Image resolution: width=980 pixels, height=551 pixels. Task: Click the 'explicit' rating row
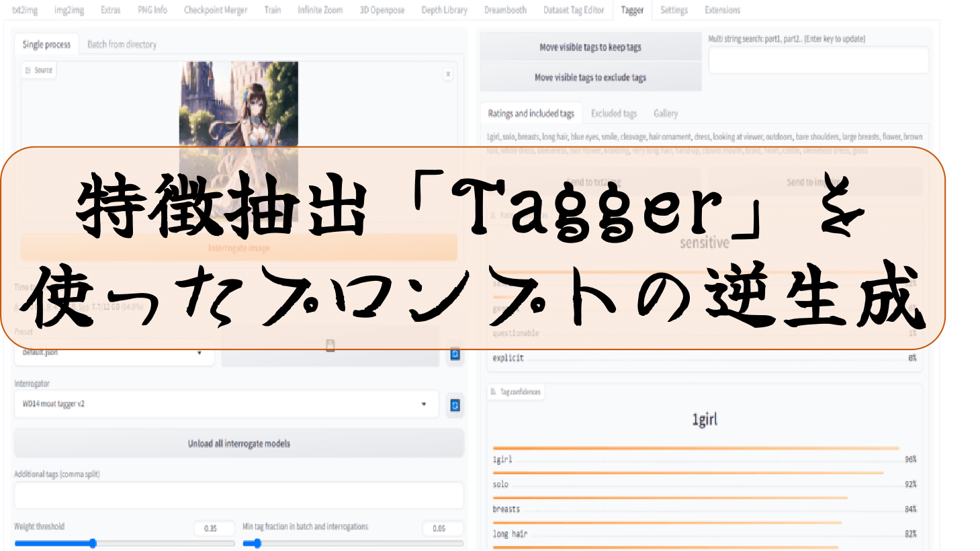705,358
